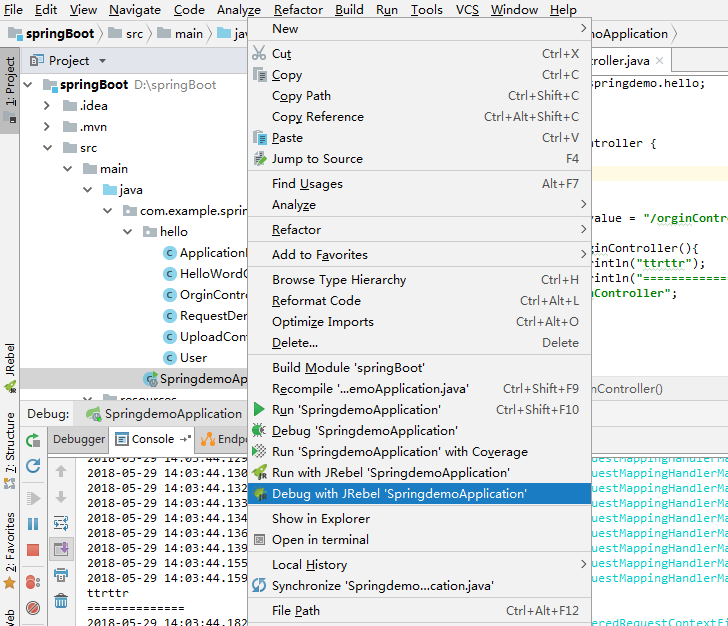Click the green Run triangle icon
The width and height of the screenshot is (728, 626).
259,409
